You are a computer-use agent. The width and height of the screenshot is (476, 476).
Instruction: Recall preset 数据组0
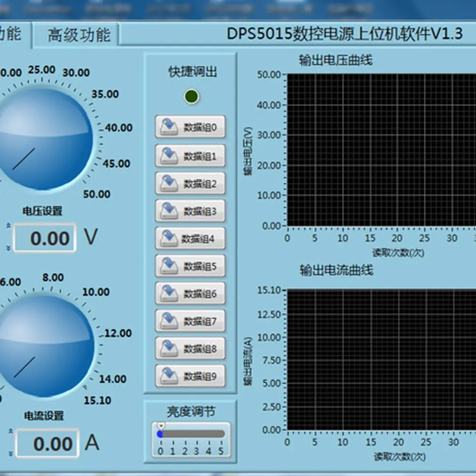click(190, 127)
